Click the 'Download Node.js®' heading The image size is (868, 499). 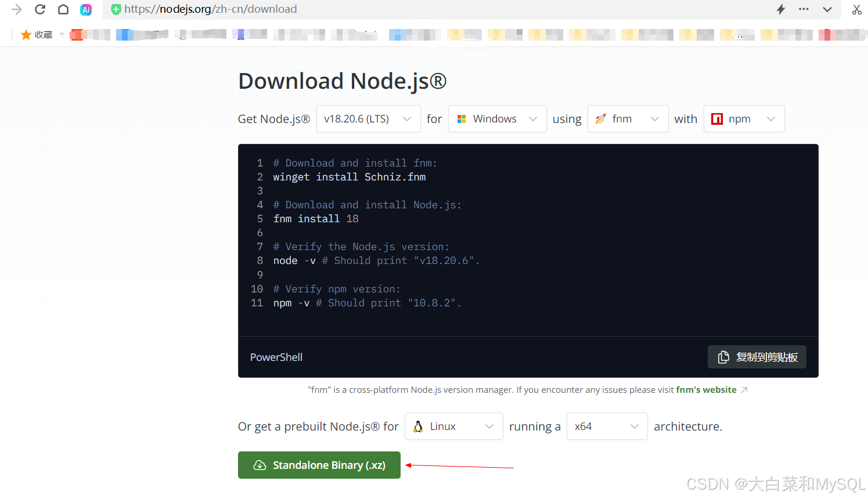(x=343, y=81)
